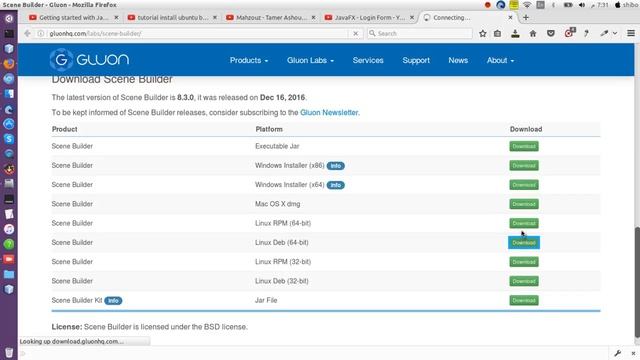This screenshot has width=640, height=360.
Task: Open the red extension icon with badge
Action: tap(569, 33)
